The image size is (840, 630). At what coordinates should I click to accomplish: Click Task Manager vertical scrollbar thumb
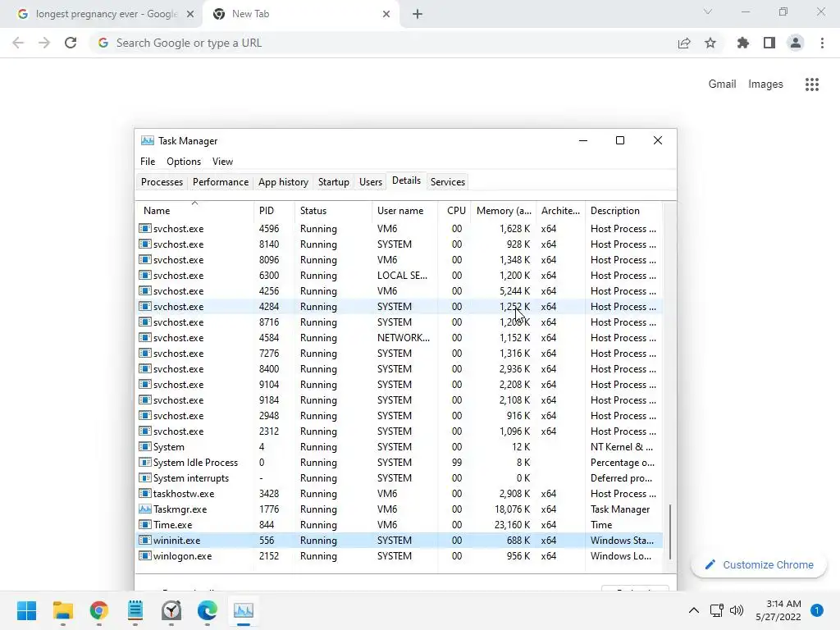click(669, 532)
